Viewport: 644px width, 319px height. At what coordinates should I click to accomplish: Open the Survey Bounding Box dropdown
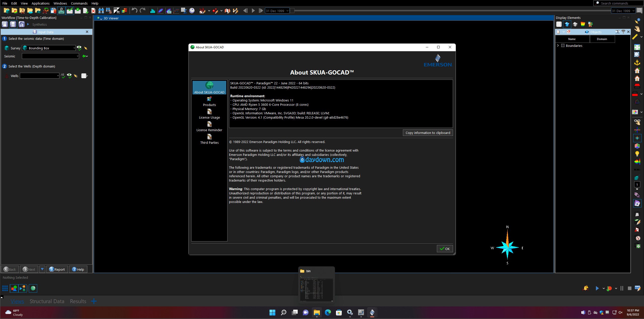[74, 48]
